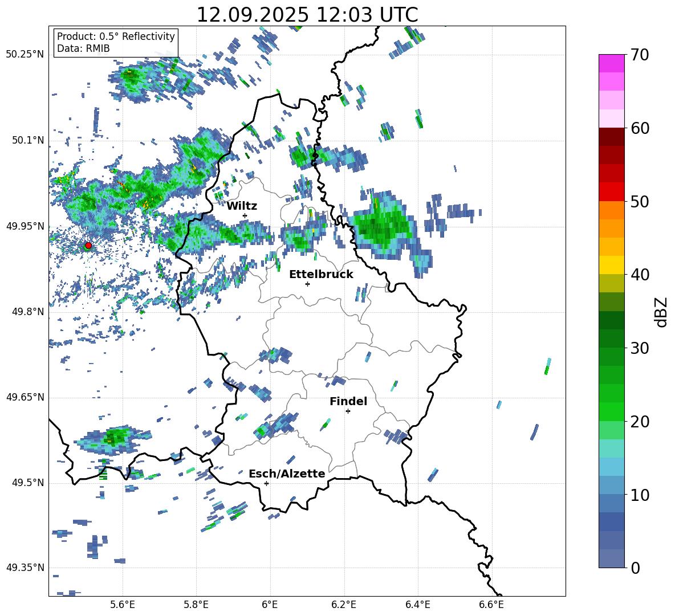The width and height of the screenshot is (675, 616).
Task: Click the 0 tick on colorbar
Action: (635, 568)
